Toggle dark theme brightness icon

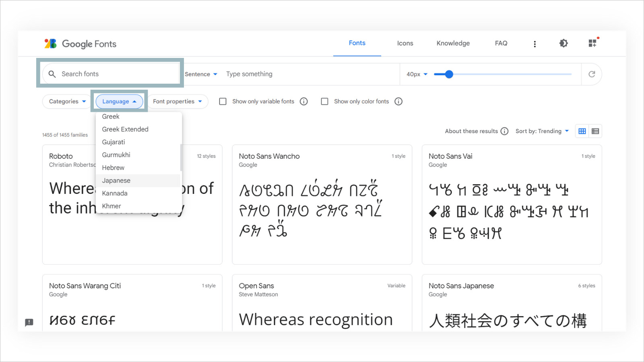coord(563,43)
